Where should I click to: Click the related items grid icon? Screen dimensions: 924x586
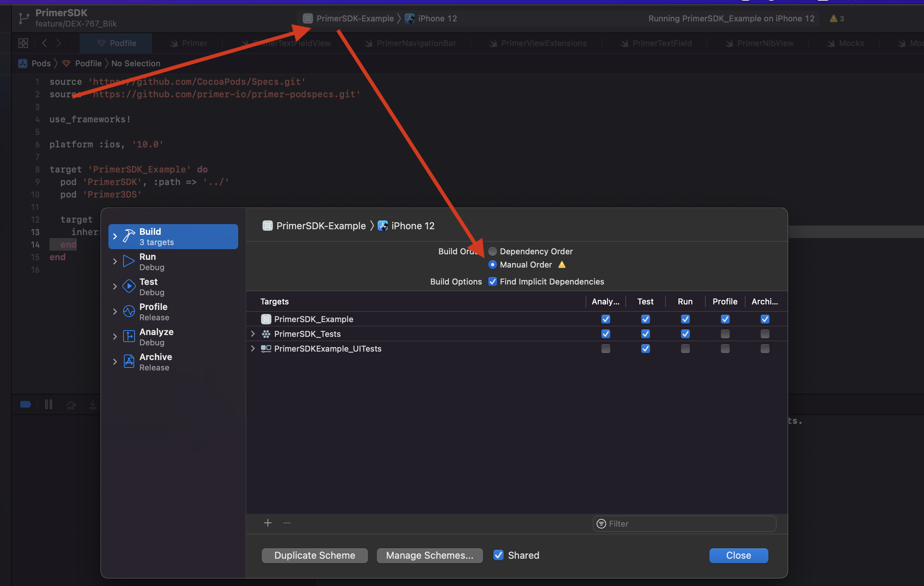(23, 43)
